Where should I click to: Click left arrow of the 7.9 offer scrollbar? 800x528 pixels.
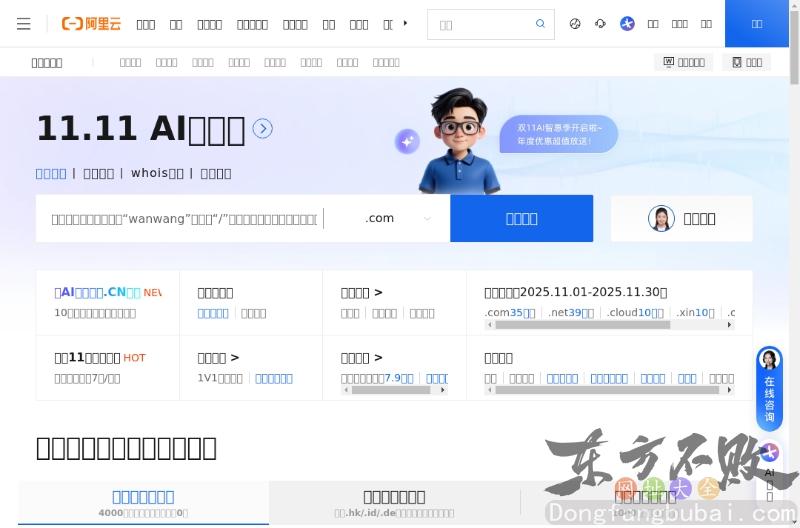[x=347, y=390]
